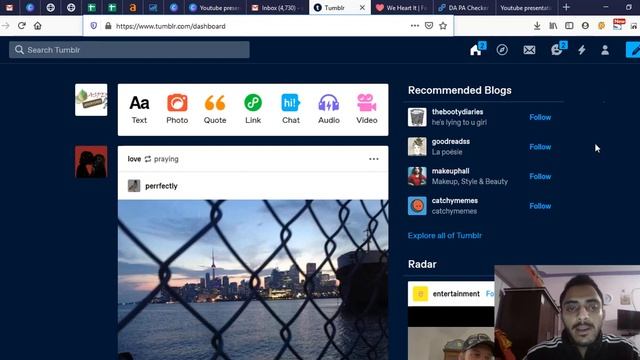
Task: Open the post options three-dot menu
Action: [373, 159]
